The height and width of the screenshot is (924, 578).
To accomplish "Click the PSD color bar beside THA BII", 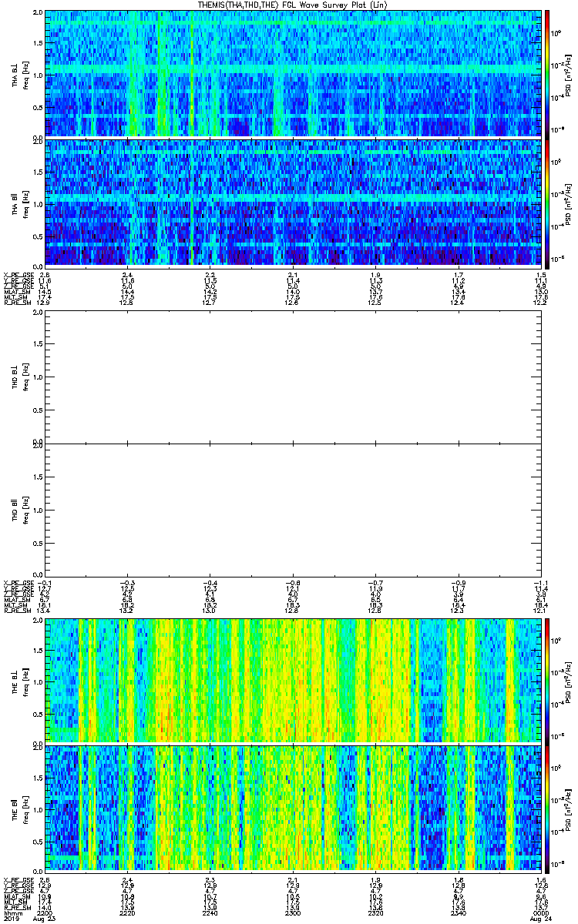I will point(547,203).
